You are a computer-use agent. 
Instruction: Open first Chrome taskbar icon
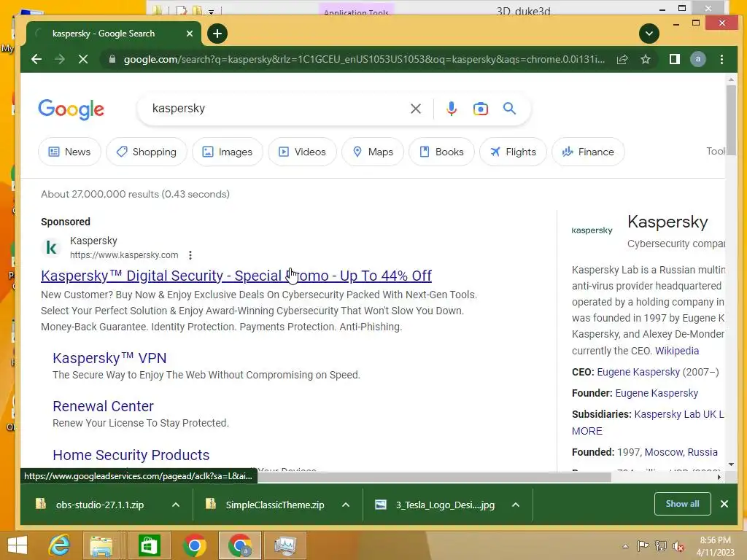pos(194,545)
